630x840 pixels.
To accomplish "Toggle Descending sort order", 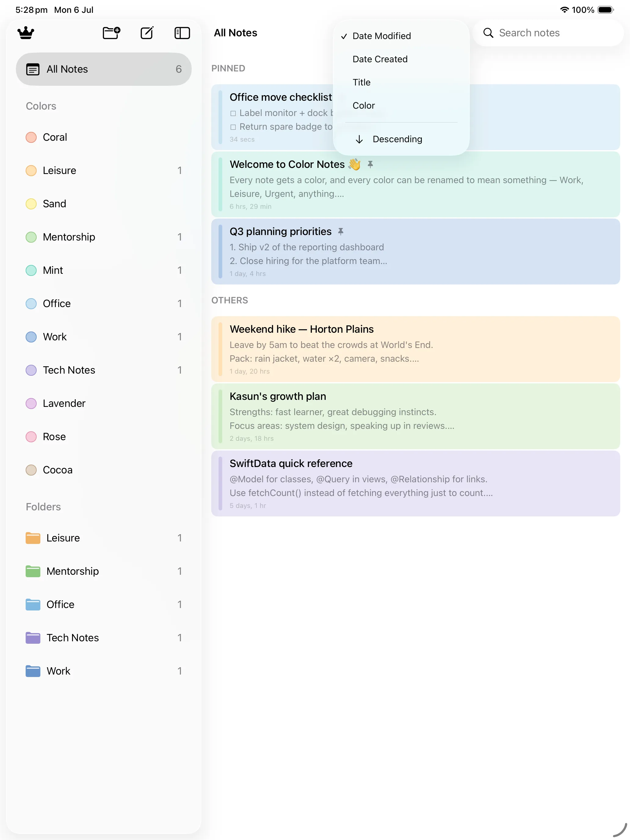I will 401,139.
